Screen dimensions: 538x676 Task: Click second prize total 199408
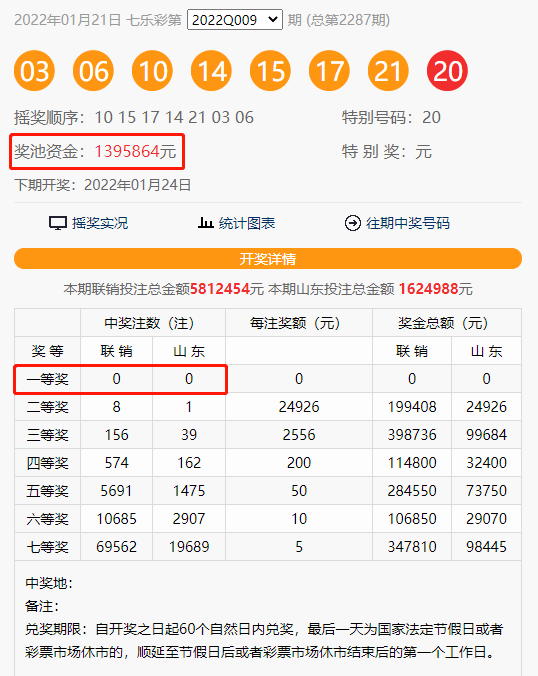[412, 407]
